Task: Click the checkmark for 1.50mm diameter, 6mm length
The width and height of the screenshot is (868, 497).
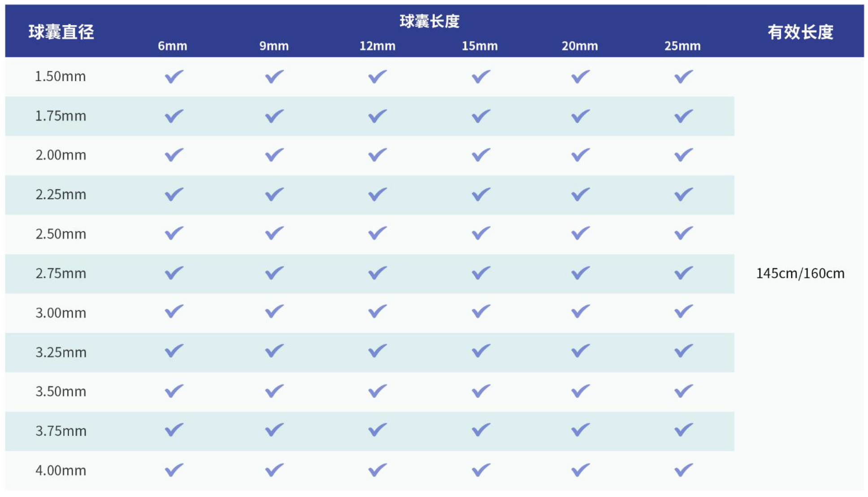Action: pos(174,77)
